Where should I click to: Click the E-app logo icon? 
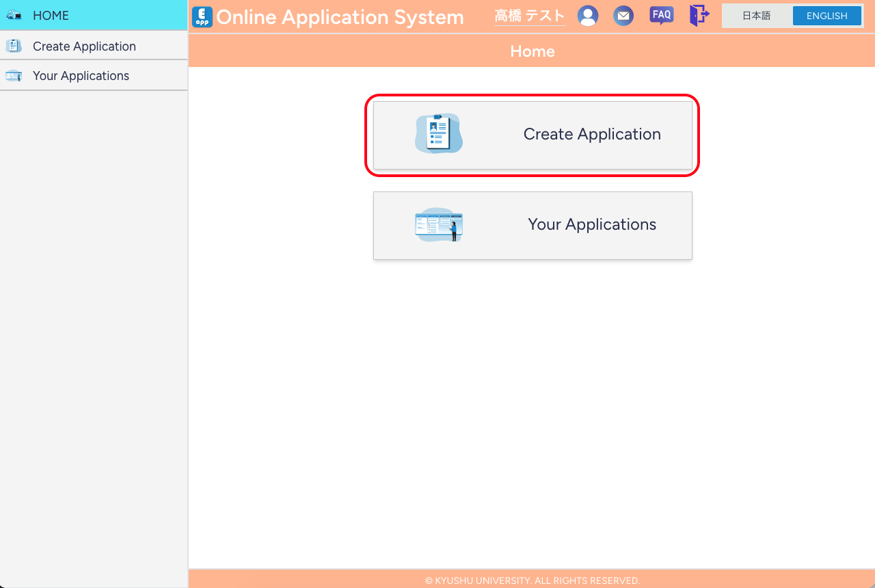coord(202,16)
